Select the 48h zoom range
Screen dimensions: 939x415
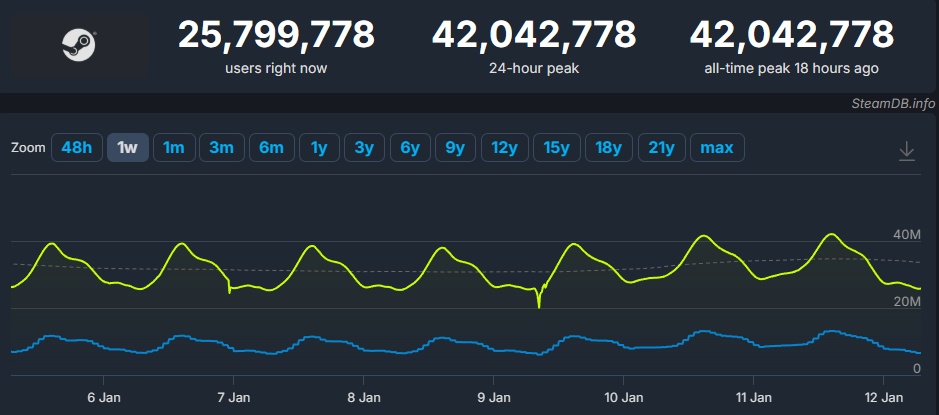tap(76, 148)
